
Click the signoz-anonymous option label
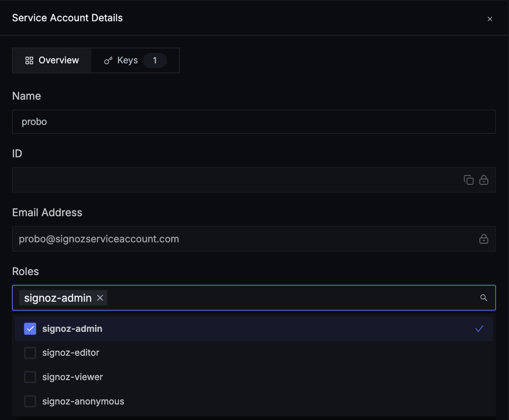[83, 401]
